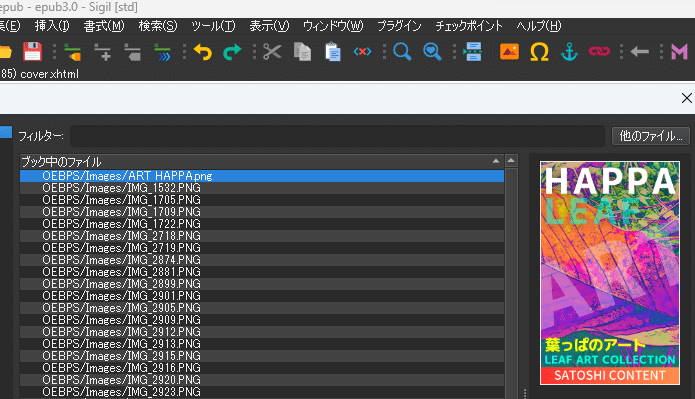Screen dimensions: 695x399
Task: Click the second magnifier search icon
Action: [432, 52]
